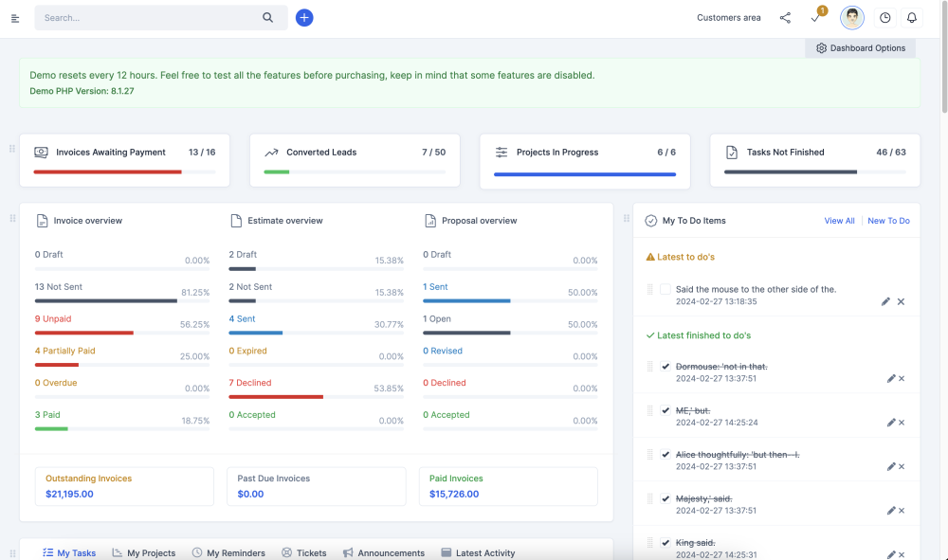Image resolution: width=948 pixels, height=560 pixels.
Task: Open the profile avatar menu
Action: point(851,17)
